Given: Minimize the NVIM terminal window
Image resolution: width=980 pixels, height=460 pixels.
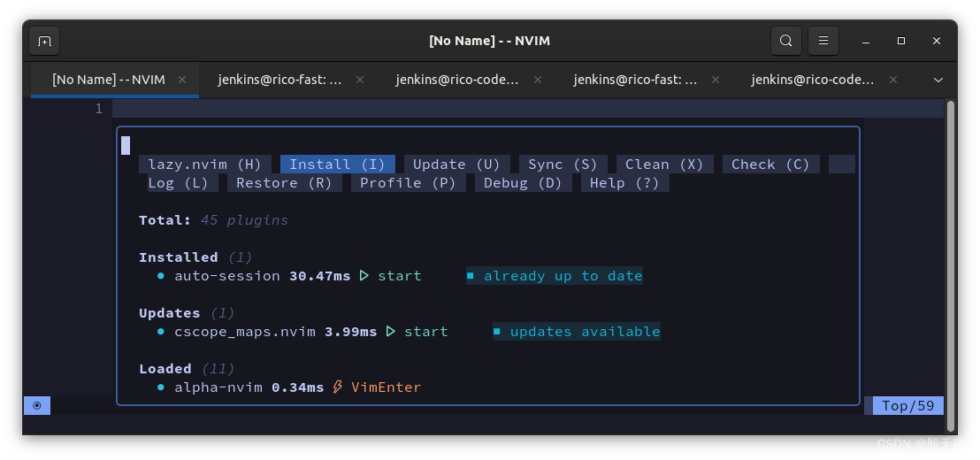Looking at the screenshot, I should (866, 42).
